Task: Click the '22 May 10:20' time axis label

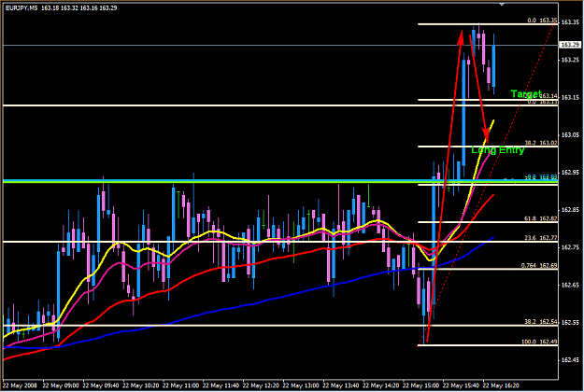Action: click(141, 385)
